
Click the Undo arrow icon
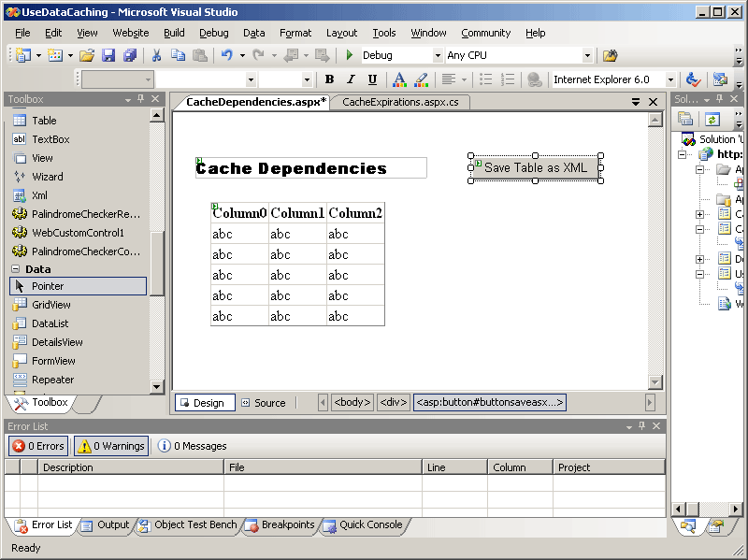[227, 56]
